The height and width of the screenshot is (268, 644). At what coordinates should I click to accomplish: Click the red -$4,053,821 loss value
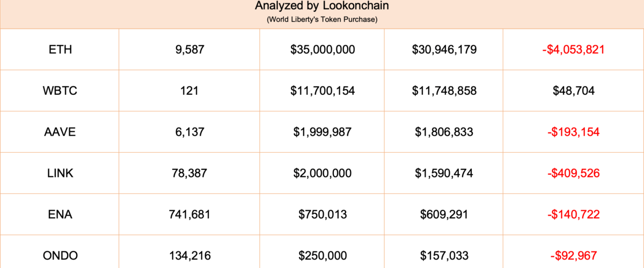[x=574, y=50]
